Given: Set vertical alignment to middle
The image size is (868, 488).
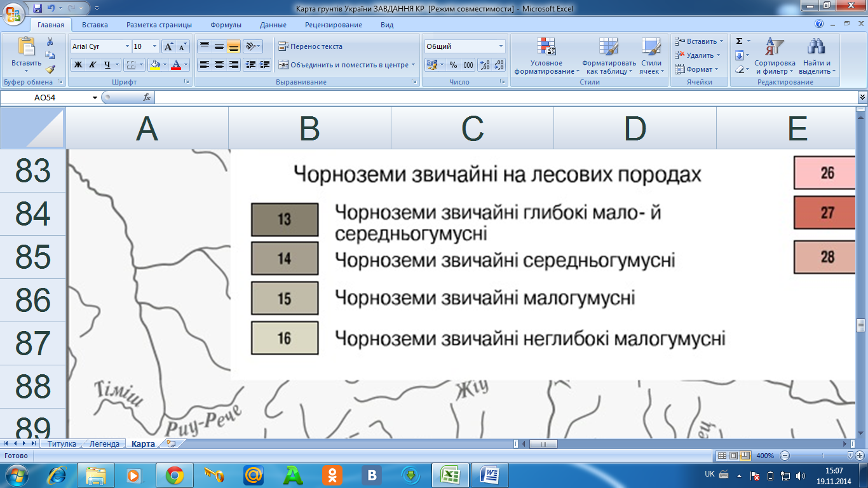Looking at the screenshot, I should [x=219, y=46].
